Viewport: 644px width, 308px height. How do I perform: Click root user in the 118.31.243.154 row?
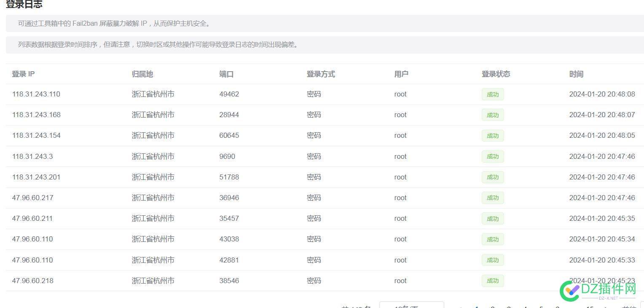point(400,136)
